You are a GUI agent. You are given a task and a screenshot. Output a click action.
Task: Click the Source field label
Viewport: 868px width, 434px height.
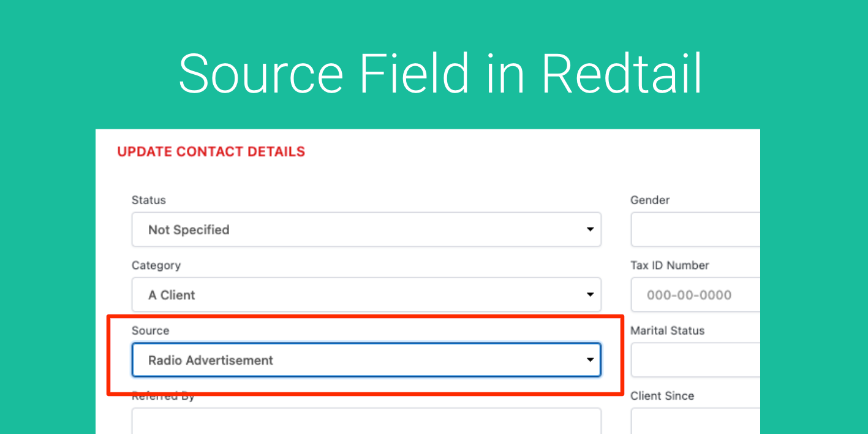click(150, 330)
